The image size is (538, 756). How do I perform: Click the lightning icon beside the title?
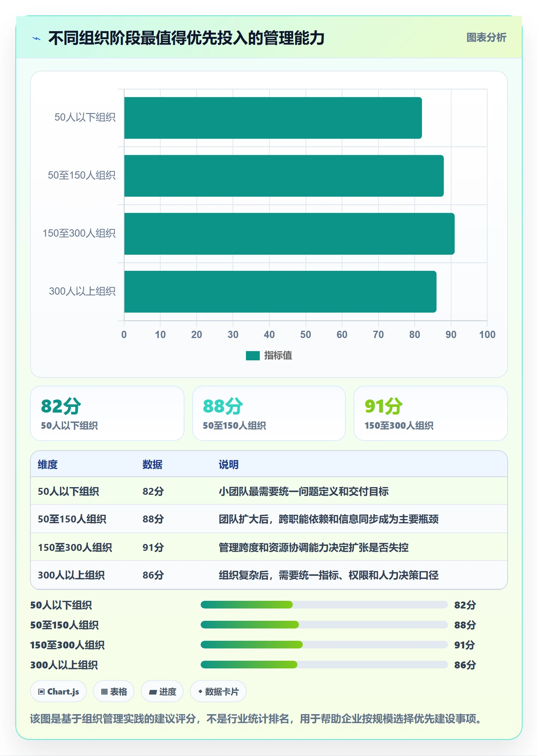click(37, 38)
